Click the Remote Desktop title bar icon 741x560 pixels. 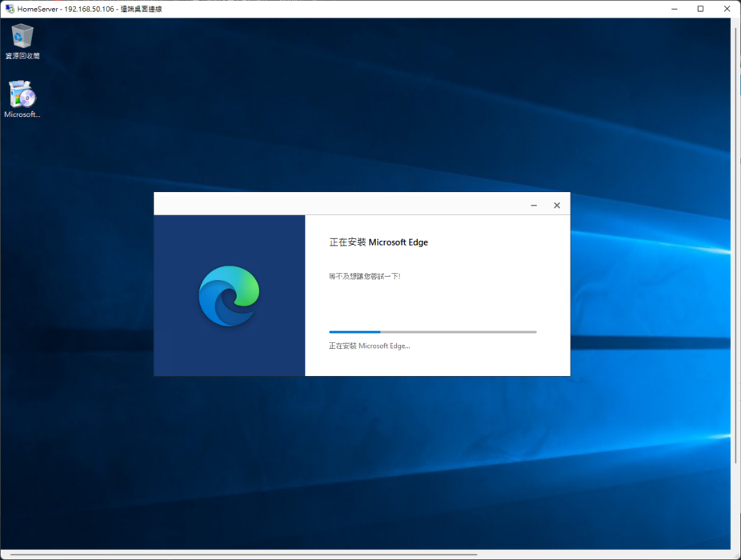(10, 9)
